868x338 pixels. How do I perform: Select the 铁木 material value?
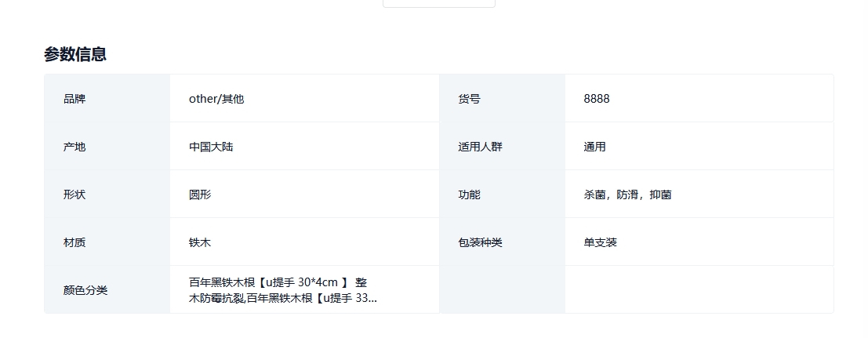pos(200,242)
